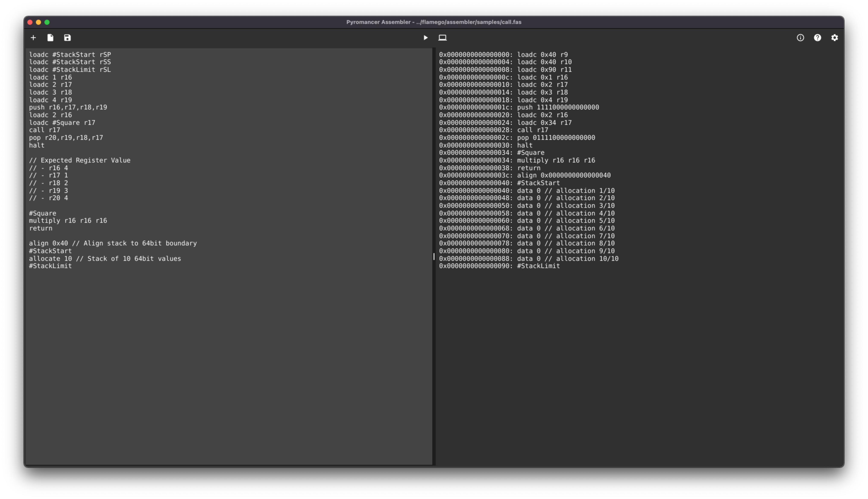The image size is (868, 499).
Task: Click the source line 'loadc #StackStart rSP'
Action: coord(70,55)
